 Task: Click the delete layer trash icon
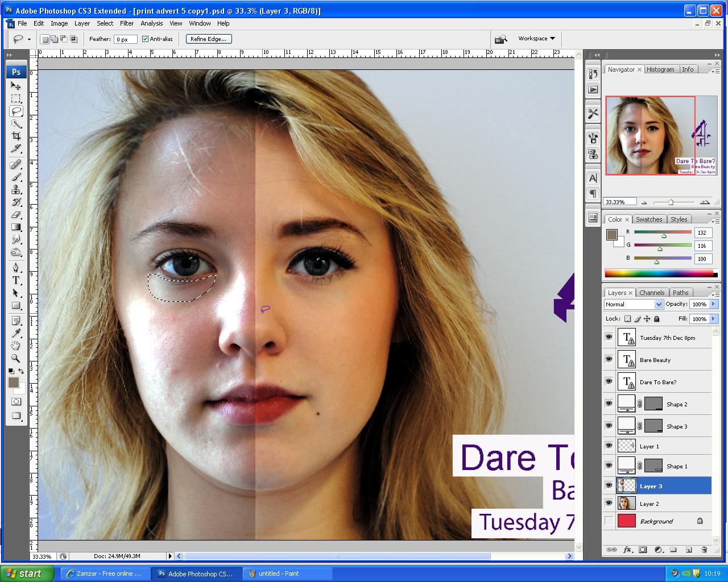pyautogui.click(x=704, y=550)
